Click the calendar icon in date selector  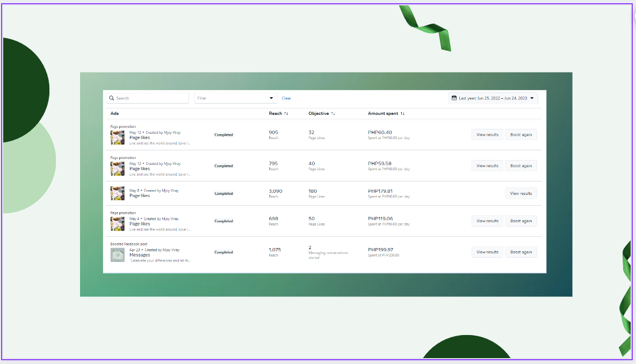click(454, 98)
